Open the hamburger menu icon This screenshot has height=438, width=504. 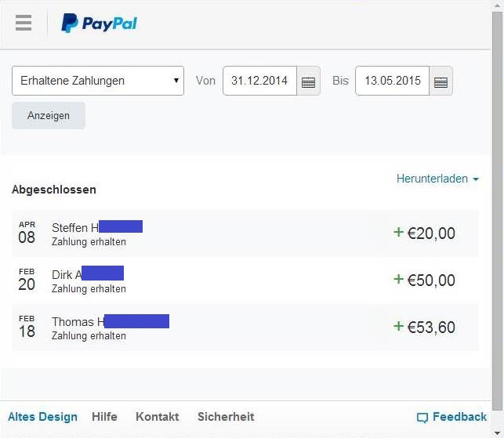(x=24, y=23)
